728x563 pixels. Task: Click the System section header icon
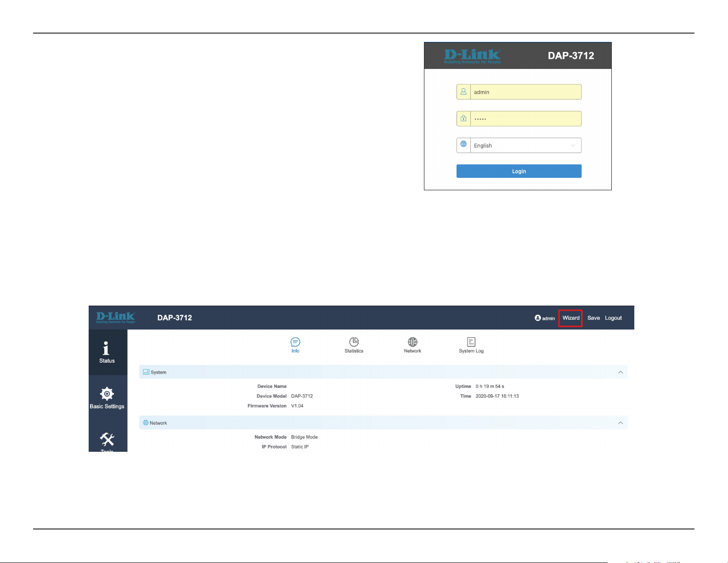(x=146, y=372)
